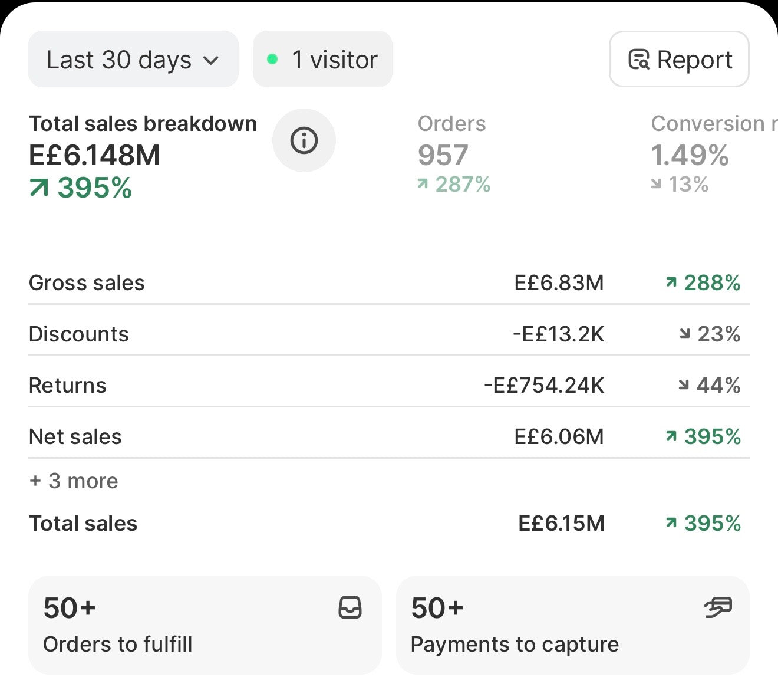
Task: Click the green live visitor dot
Action: (272, 59)
